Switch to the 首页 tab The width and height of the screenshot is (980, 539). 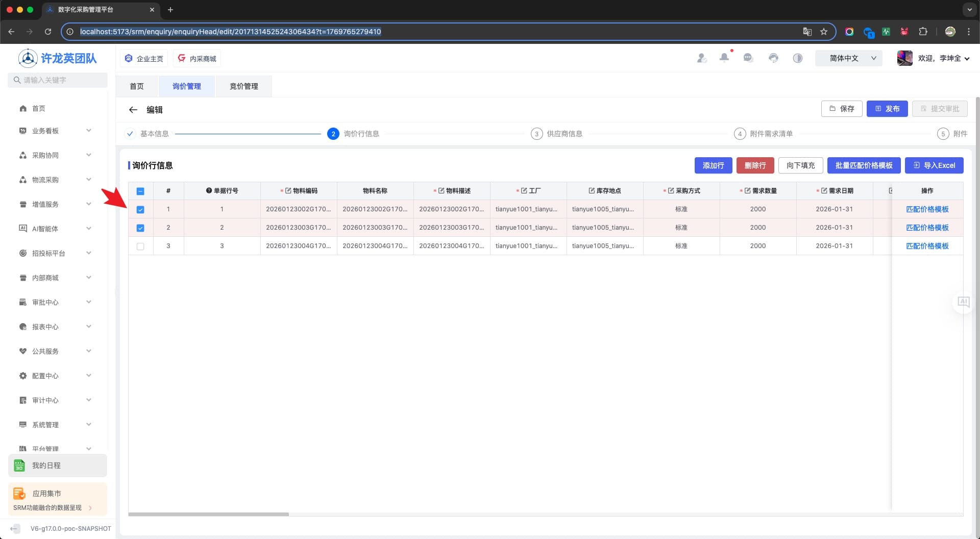pos(137,86)
